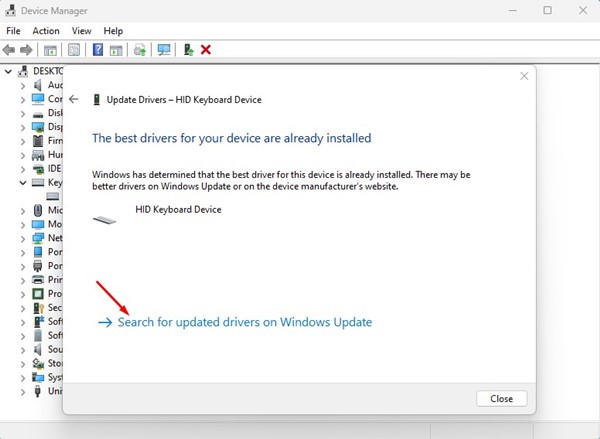Expand the IDE controllers chevron
Screen dimensions: 600x439
click(x=23, y=169)
